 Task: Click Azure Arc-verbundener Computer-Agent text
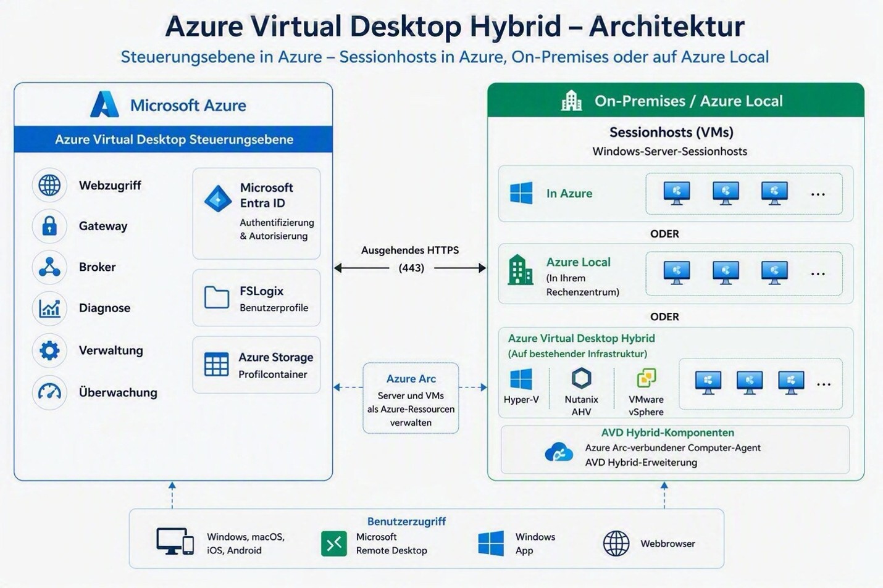click(x=672, y=448)
